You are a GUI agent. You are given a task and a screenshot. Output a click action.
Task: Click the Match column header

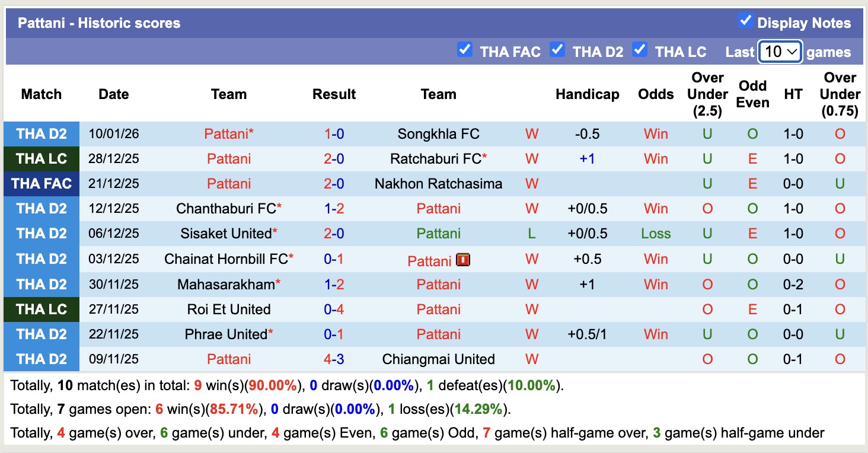coord(41,94)
